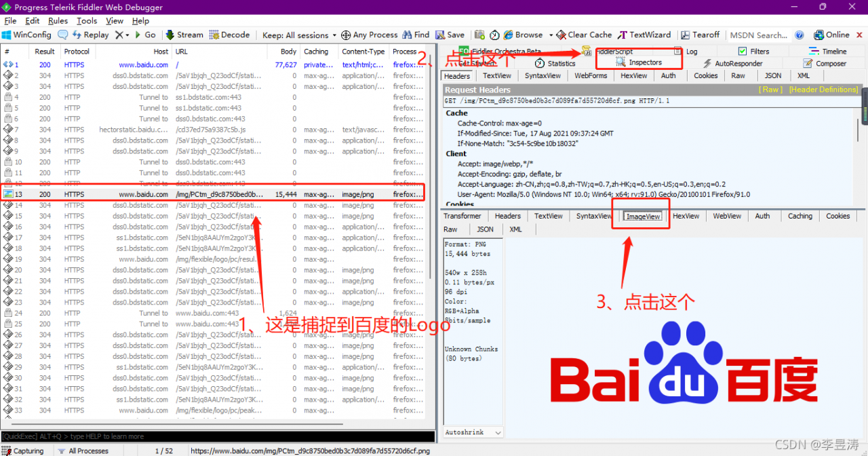Select session 1 www.baidu.com row
The height and width of the screenshot is (456, 868).
pyautogui.click(x=214, y=65)
